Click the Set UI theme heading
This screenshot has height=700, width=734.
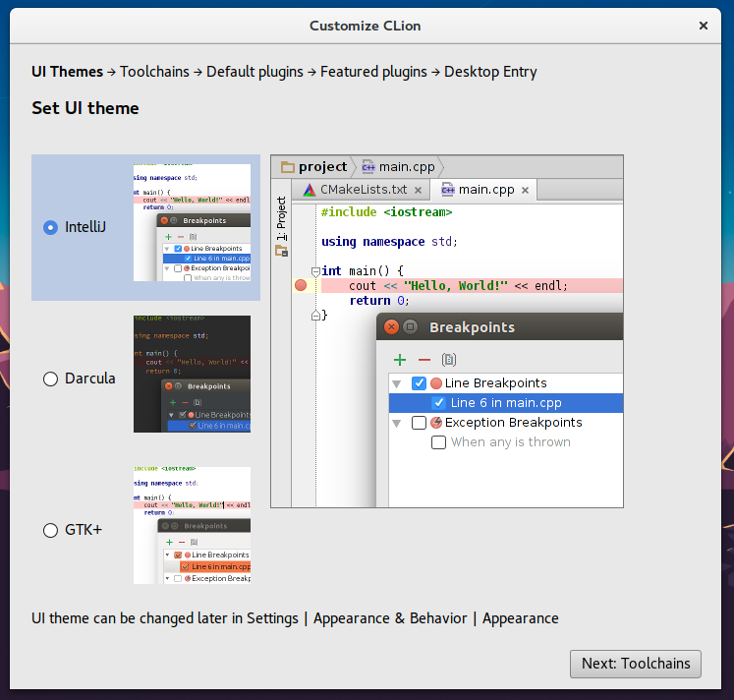(85, 108)
